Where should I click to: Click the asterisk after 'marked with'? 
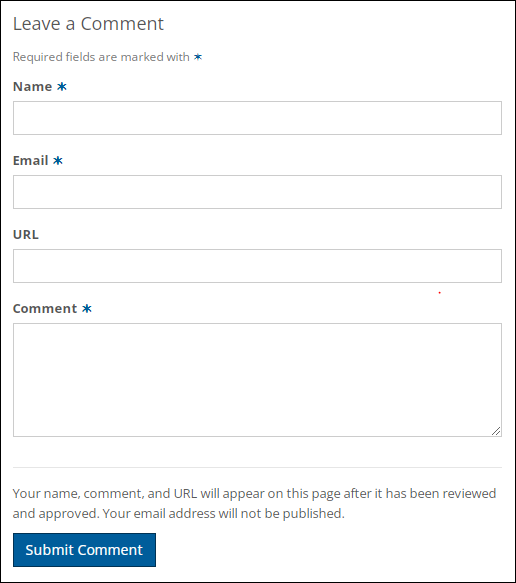198,57
